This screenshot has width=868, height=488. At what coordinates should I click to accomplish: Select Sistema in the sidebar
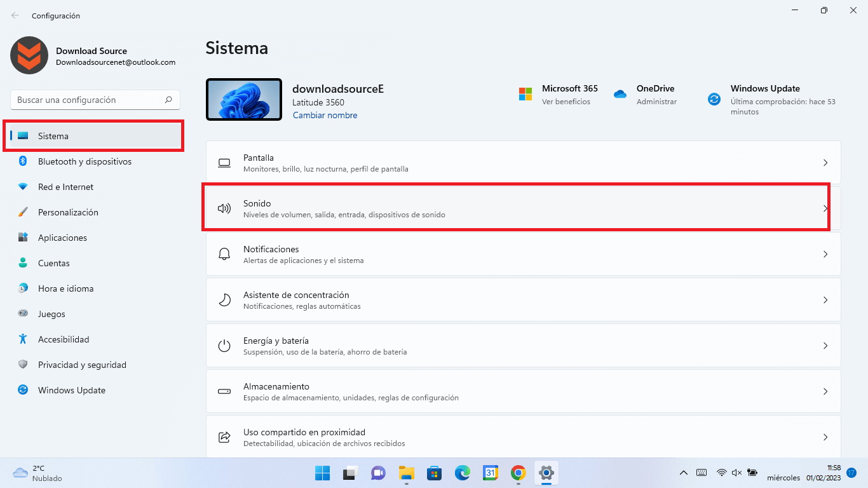click(95, 136)
